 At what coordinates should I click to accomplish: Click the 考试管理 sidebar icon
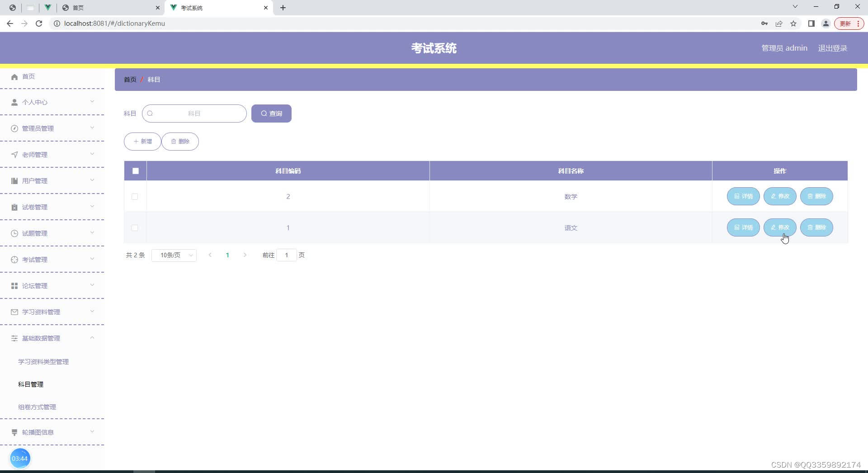click(14, 260)
